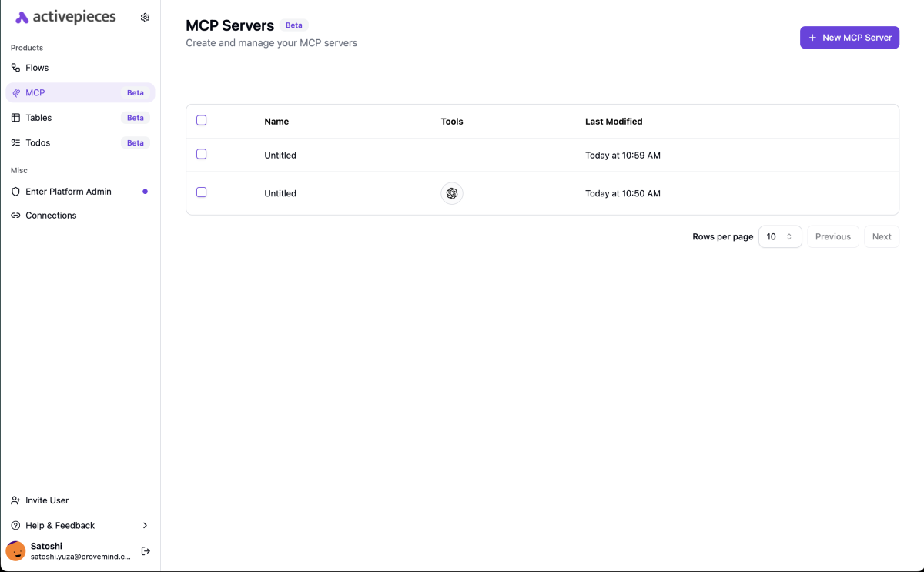Open Connections in the sidebar
The image size is (924, 572).
tap(80, 216)
